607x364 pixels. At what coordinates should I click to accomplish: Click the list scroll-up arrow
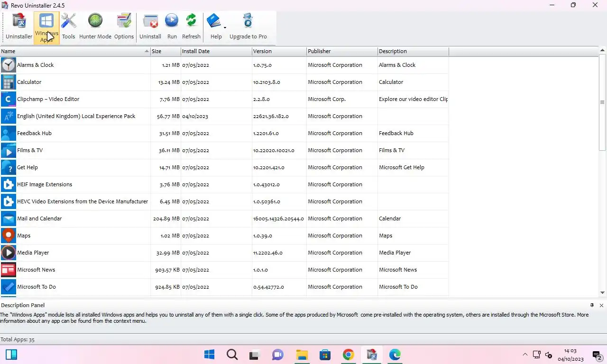[603, 50]
